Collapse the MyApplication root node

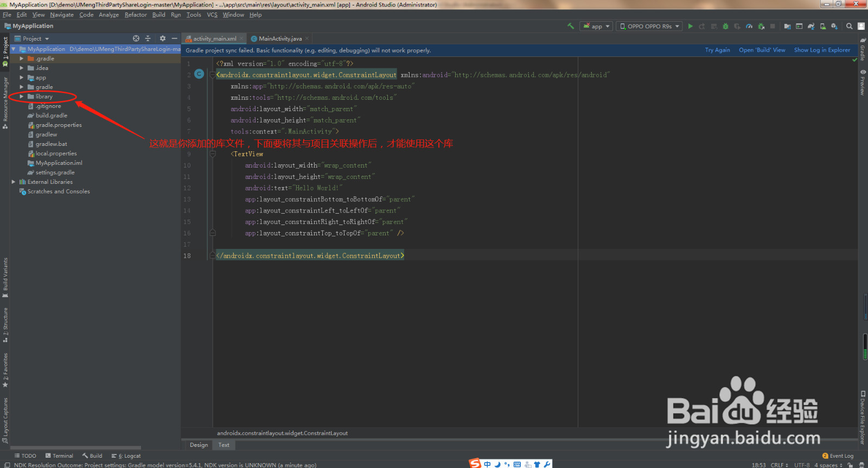14,49
